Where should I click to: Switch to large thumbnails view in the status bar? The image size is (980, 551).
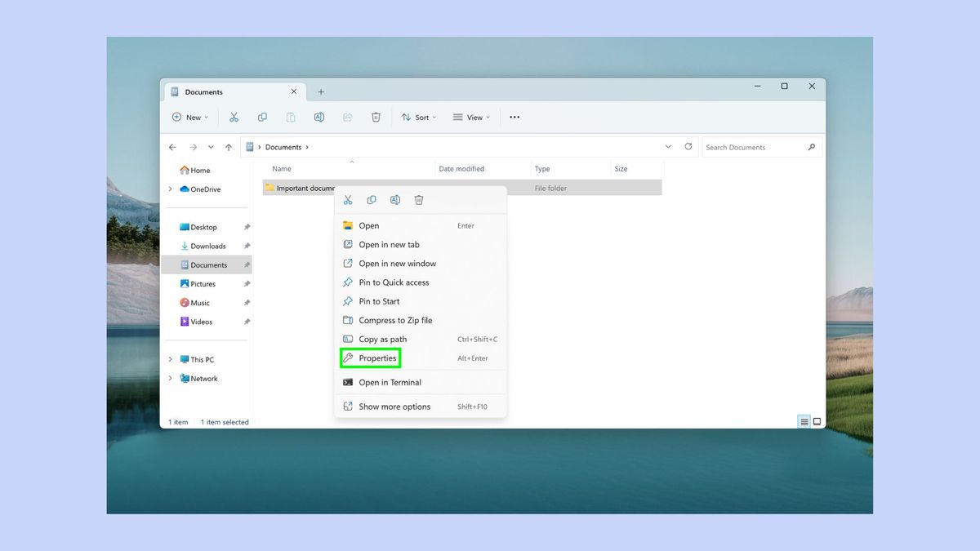pos(817,421)
